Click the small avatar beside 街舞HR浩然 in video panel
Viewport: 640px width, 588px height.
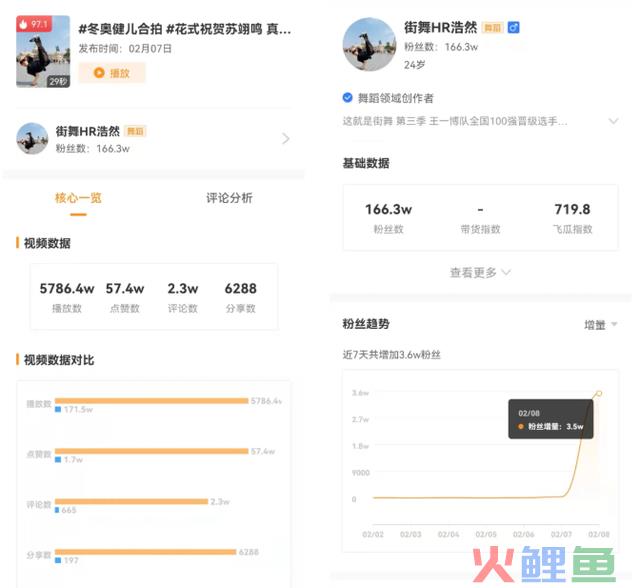pyautogui.click(x=32, y=139)
